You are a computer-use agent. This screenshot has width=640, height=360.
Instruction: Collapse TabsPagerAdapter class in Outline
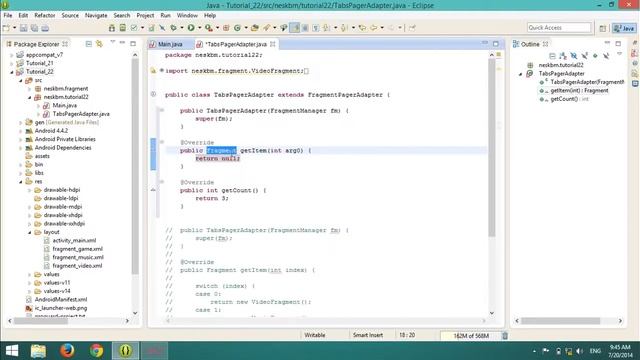(x=520, y=74)
